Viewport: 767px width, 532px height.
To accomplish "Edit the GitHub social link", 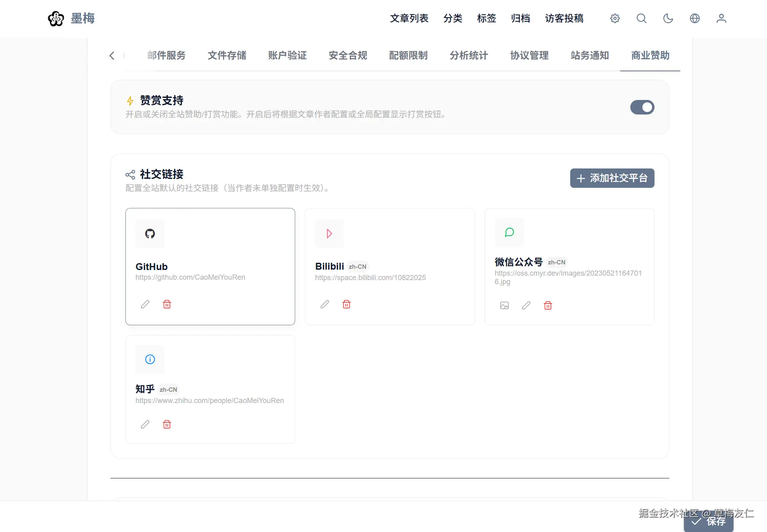I will point(145,304).
